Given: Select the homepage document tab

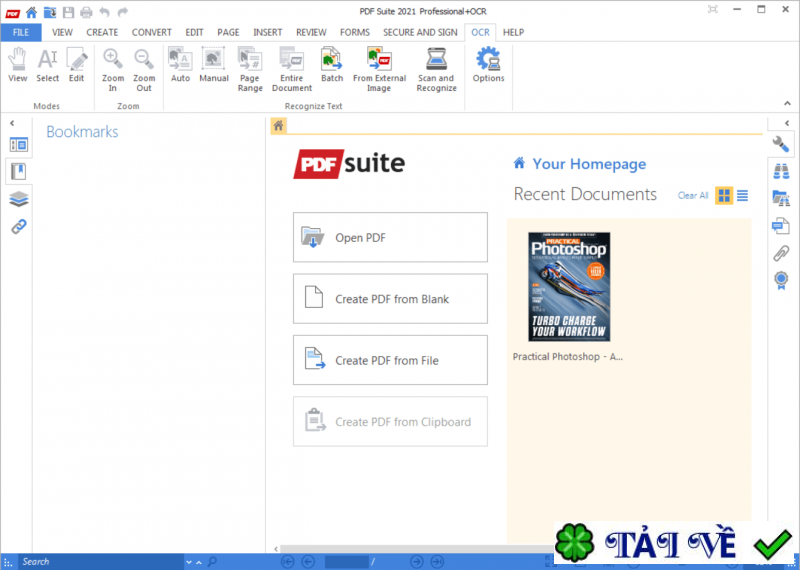Looking at the screenshot, I should [279, 126].
